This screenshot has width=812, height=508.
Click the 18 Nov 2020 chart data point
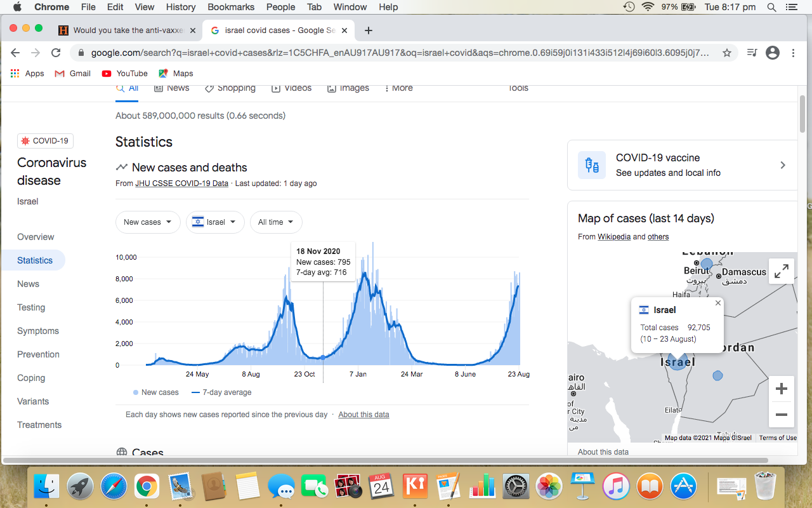(x=323, y=358)
